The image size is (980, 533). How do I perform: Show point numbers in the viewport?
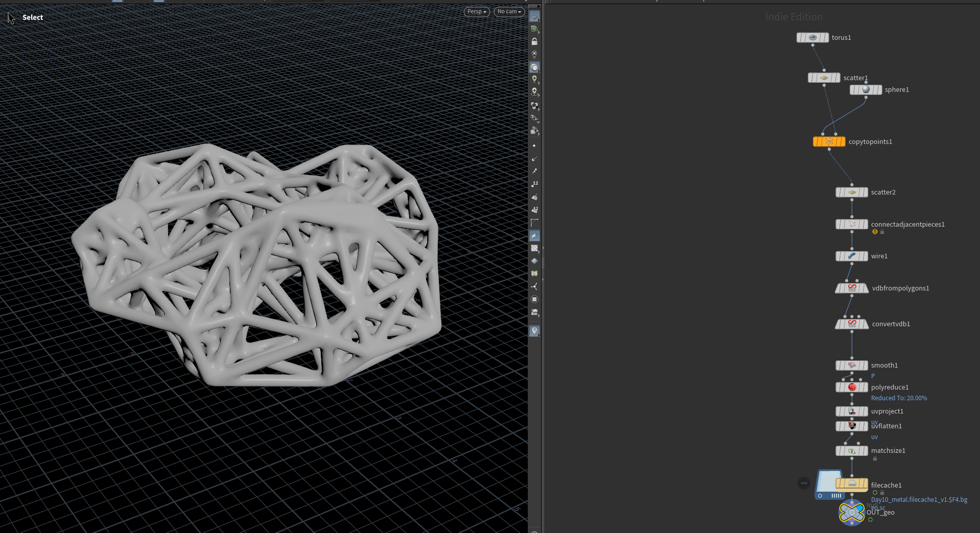pyautogui.click(x=534, y=184)
